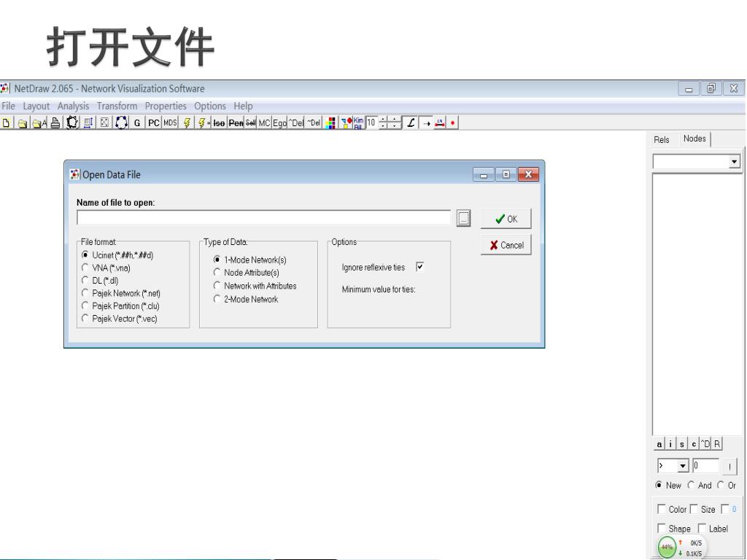Click the node shapes toolbar icon
Viewport: 747px width, 560px height.
(x=347, y=122)
